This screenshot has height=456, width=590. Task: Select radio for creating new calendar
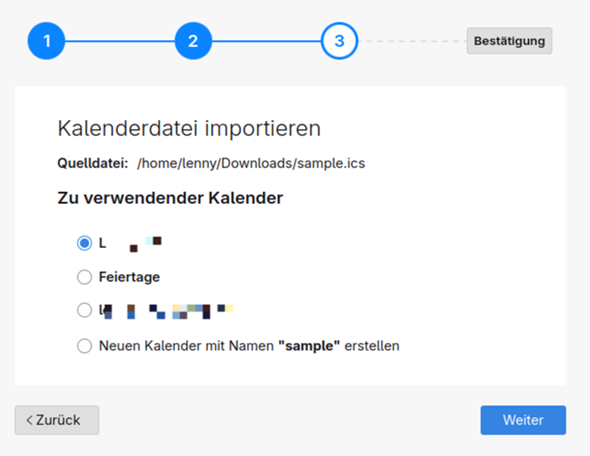click(x=84, y=345)
